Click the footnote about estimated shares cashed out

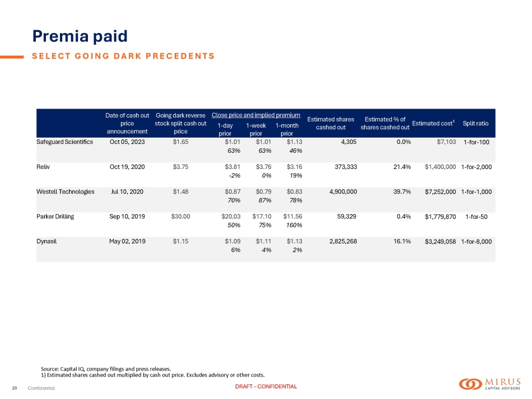pyautogui.click(x=153, y=375)
